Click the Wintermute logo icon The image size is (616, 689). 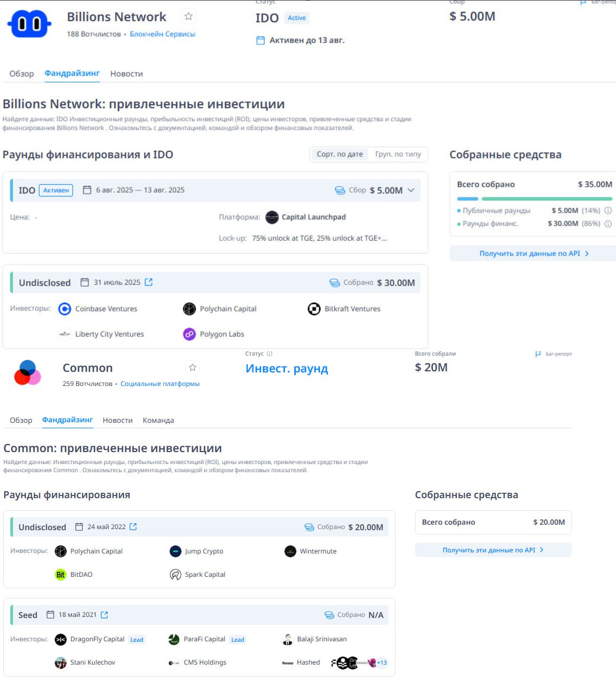pyautogui.click(x=290, y=551)
